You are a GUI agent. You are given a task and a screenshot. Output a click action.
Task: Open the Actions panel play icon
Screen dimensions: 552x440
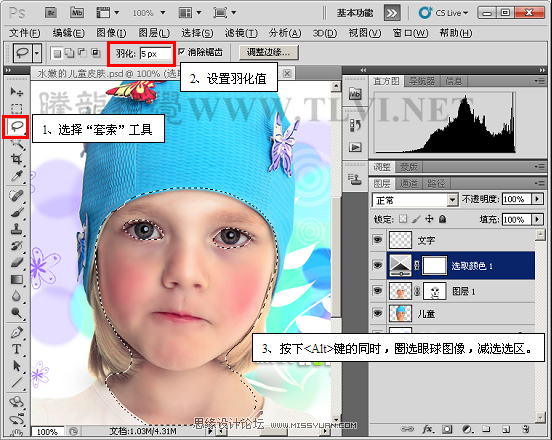coord(355,147)
